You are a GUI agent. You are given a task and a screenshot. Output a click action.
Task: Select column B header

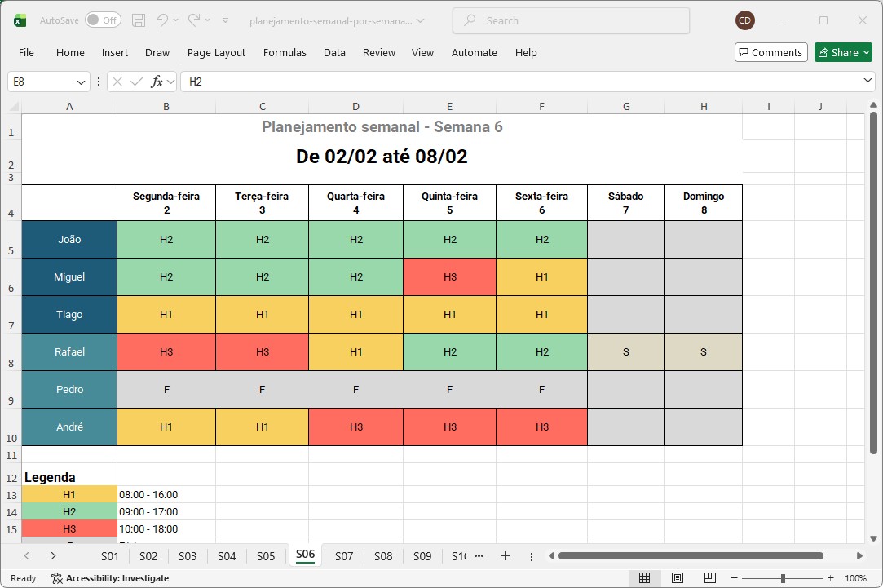click(x=166, y=107)
